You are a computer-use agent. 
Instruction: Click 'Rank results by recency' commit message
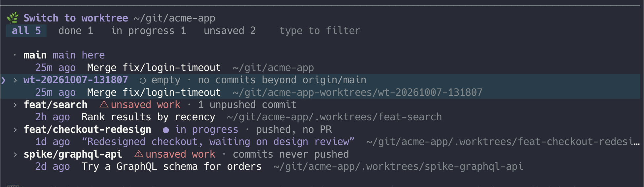(x=148, y=117)
